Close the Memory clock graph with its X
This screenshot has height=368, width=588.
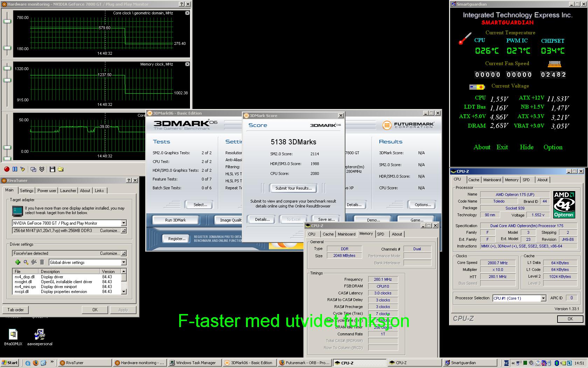point(187,64)
